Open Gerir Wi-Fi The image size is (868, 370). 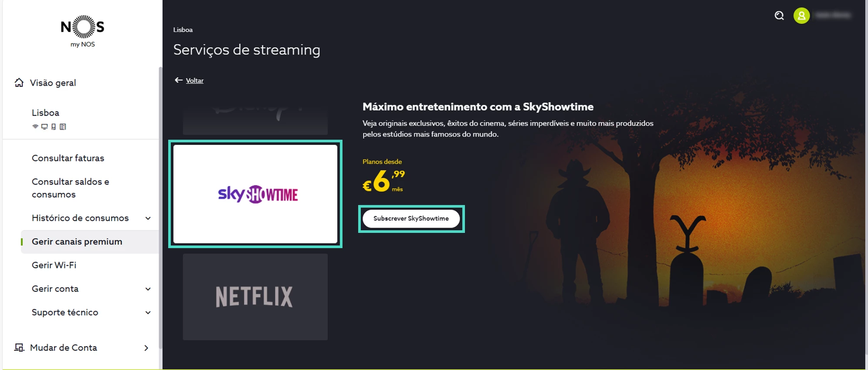coord(54,265)
